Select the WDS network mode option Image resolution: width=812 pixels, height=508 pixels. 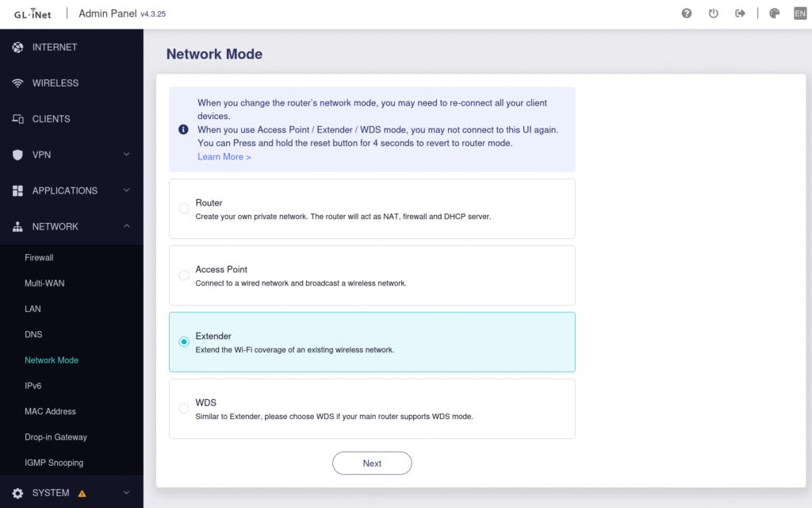click(183, 408)
